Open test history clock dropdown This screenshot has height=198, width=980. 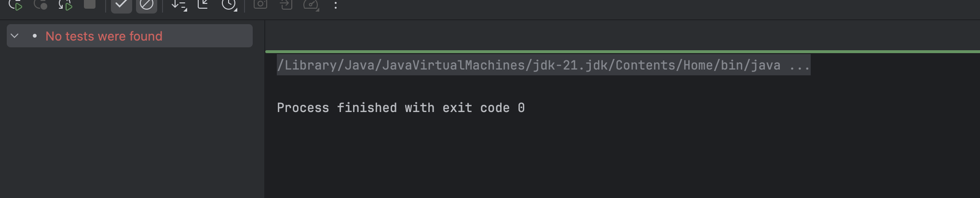pyautogui.click(x=229, y=5)
